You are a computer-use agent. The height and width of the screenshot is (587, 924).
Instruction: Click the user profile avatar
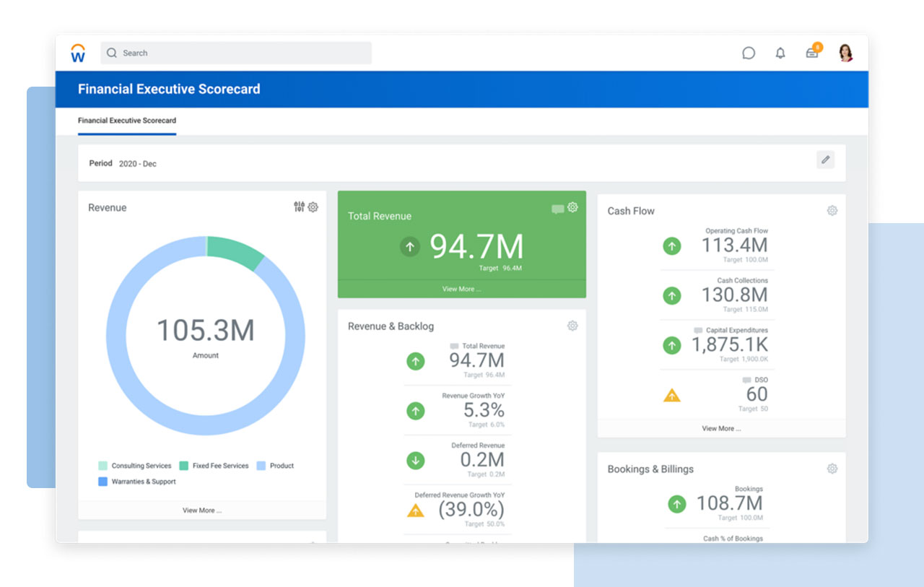(x=845, y=53)
